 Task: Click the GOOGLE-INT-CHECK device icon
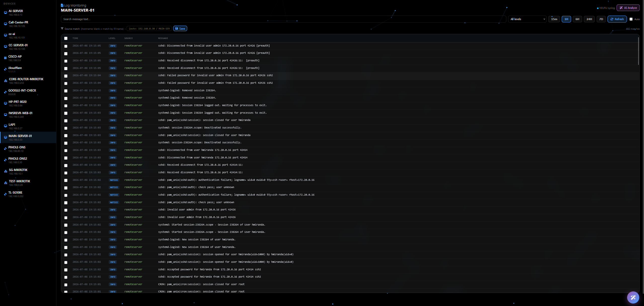[5, 92]
